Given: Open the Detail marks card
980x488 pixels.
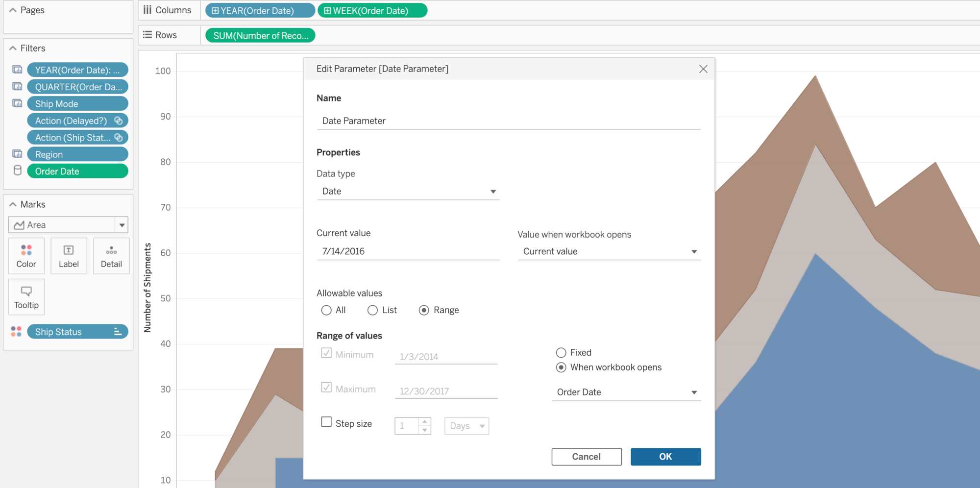Looking at the screenshot, I should (x=111, y=256).
